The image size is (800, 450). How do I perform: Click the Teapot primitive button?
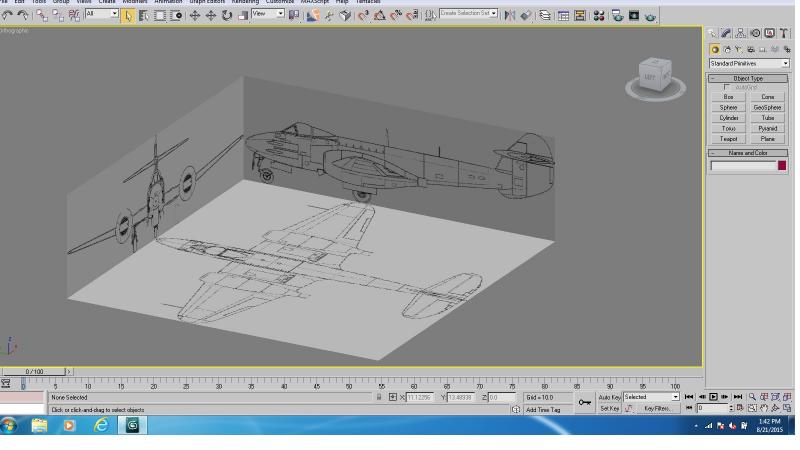coord(728,139)
